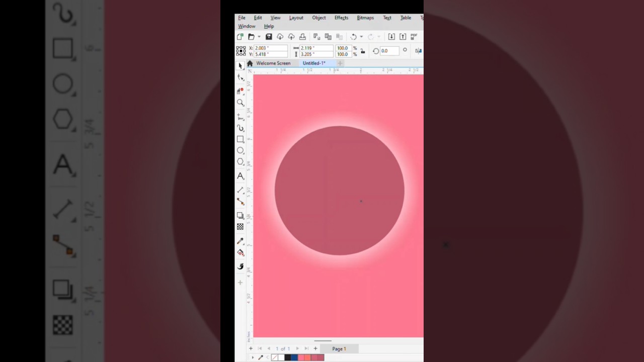Click the Cut icon in toolbar

click(316, 37)
